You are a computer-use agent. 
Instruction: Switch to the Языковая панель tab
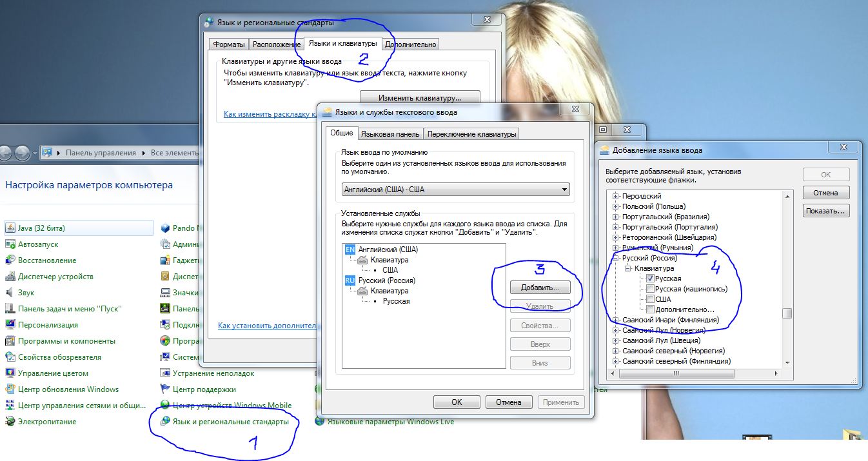click(390, 134)
